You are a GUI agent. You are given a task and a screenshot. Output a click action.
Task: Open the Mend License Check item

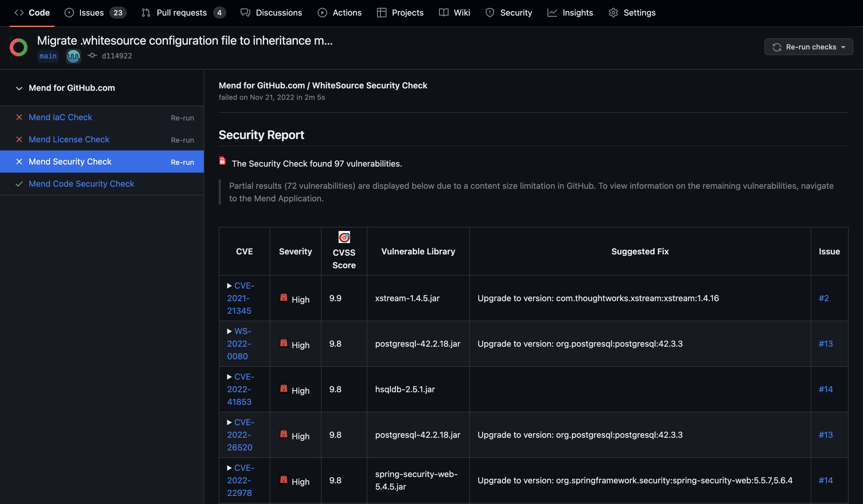[69, 139]
